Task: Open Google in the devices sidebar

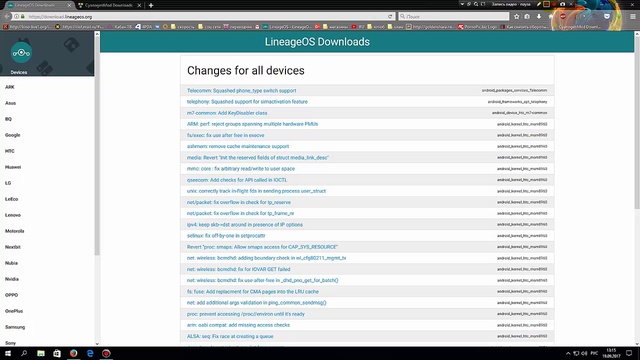Action: [13, 135]
